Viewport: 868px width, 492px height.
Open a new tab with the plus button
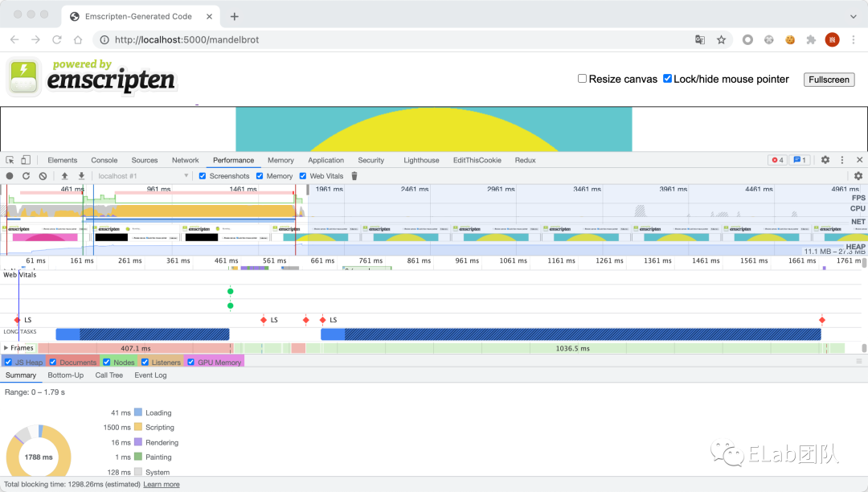pyautogui.click(x=234, y=17)
